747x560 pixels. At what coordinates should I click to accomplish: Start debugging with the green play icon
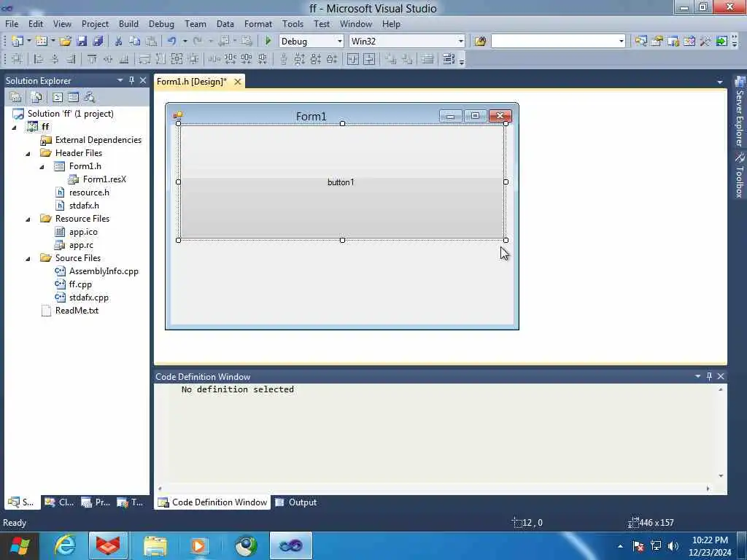pyautogui.click(x=268, y=42)
